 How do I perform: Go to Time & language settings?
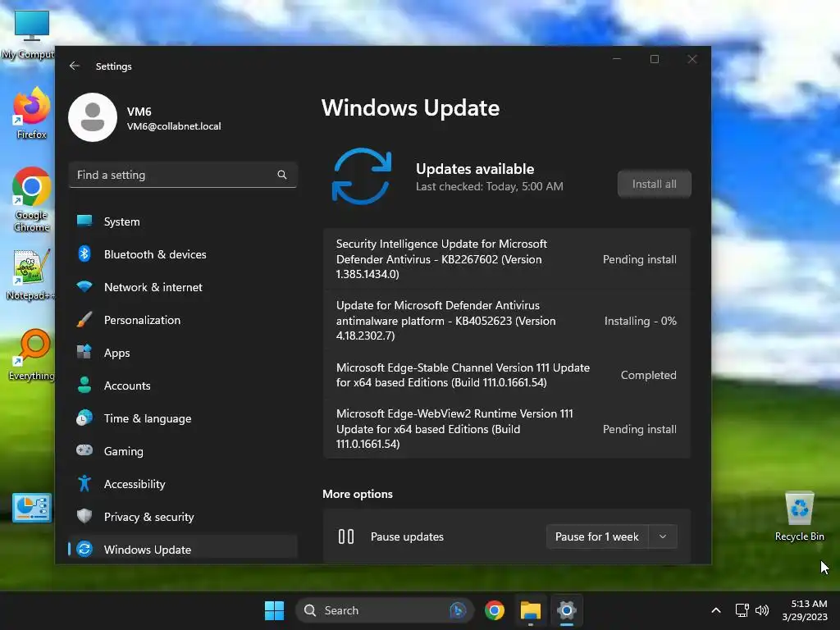pos(183,418)
